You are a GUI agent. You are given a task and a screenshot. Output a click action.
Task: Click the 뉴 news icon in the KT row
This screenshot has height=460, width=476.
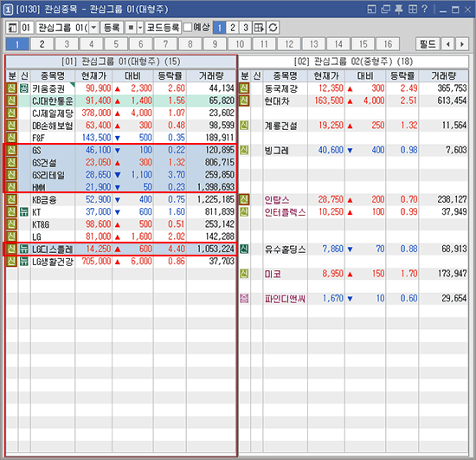24,211
